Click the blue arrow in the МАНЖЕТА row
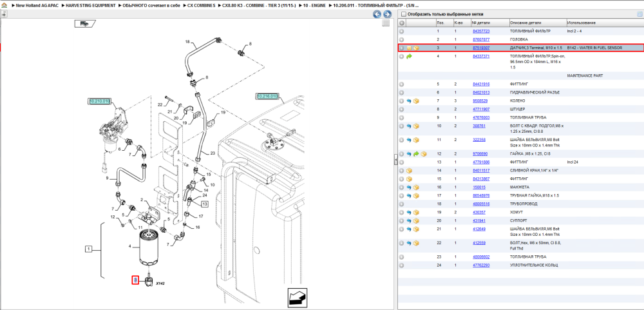The height and width of the screenshot is (310, 644). coord(409,187)
